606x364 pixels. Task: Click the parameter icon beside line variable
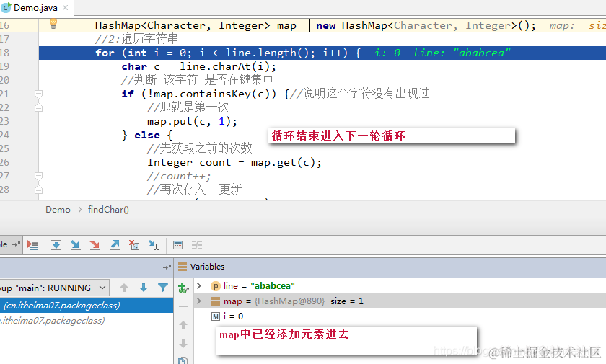(x=215, y=286)
